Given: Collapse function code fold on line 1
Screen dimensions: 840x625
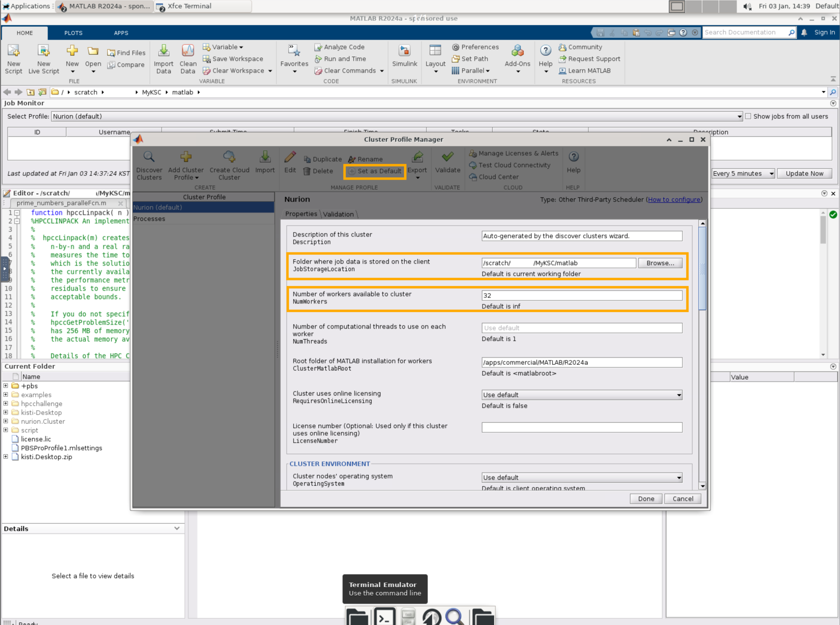Looking at the screenshot, I should tap(17, 213).
